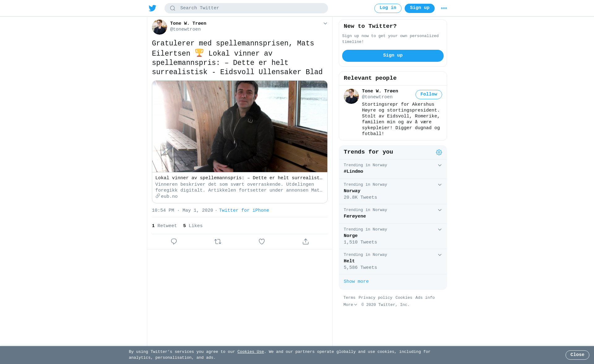
Task: Share the tweet via the share icon
Action: (x=306, y=242)
